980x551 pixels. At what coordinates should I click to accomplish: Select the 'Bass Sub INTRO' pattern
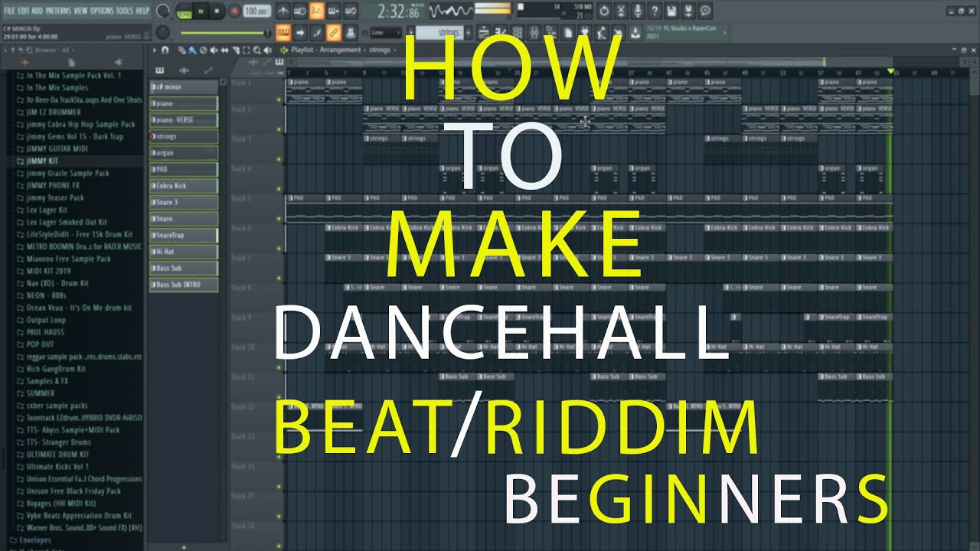coord(184,285)
